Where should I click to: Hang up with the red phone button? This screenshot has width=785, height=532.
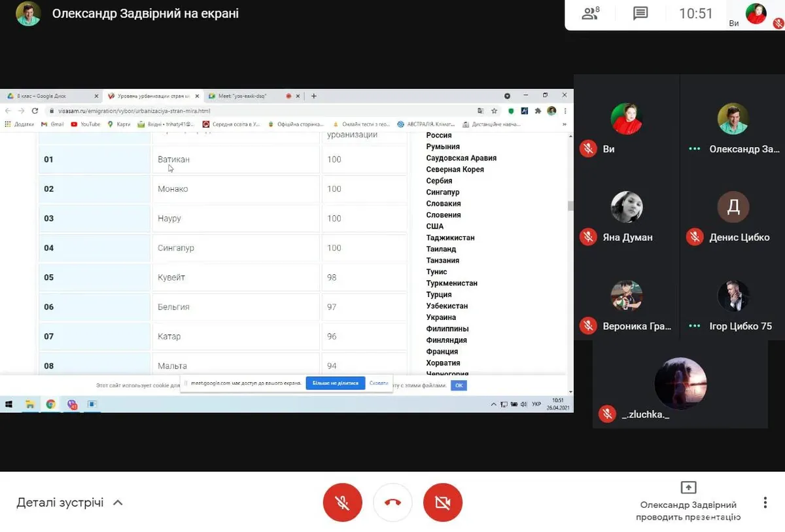click(x=392, y=503)
